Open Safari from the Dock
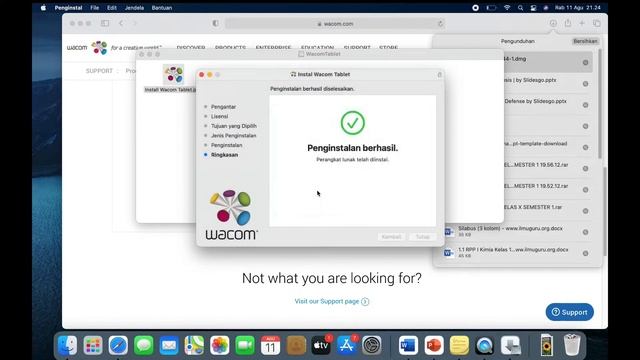Screen dimensions: 640x360 pos(118,345)
